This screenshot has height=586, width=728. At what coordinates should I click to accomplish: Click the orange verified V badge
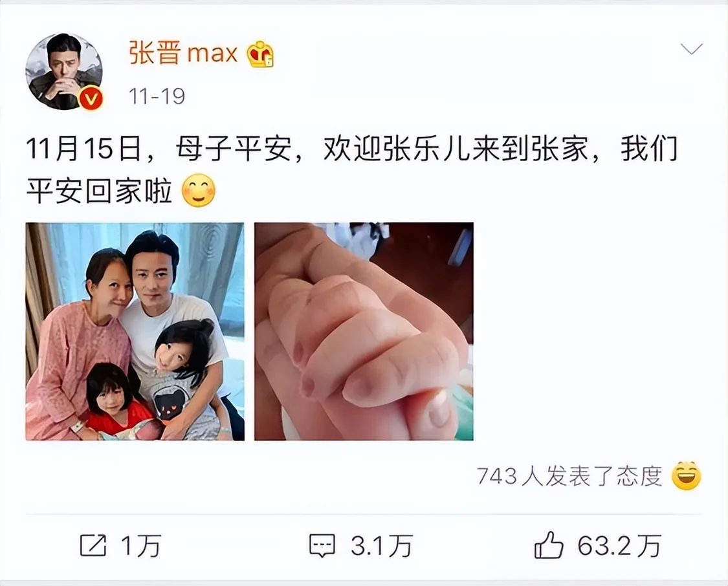click(x=91, y=98)
